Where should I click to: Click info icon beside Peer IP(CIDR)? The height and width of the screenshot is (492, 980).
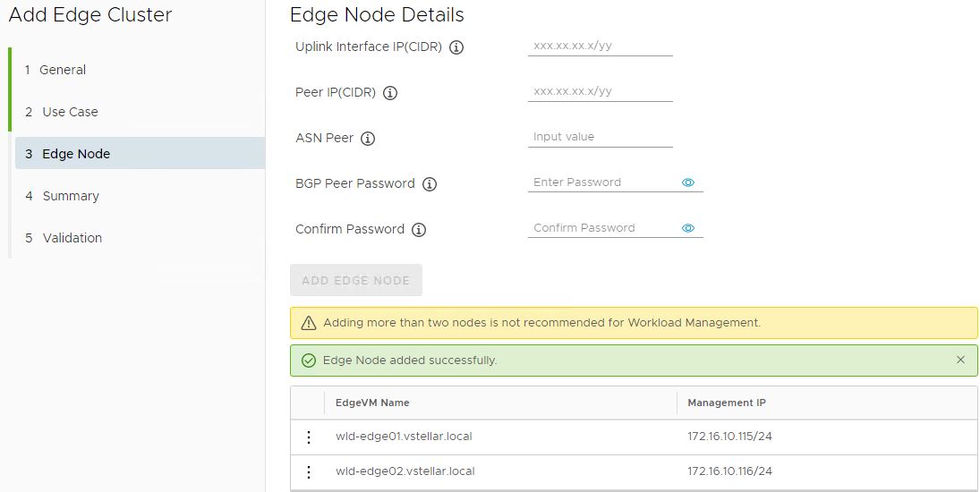coord(390,93)
